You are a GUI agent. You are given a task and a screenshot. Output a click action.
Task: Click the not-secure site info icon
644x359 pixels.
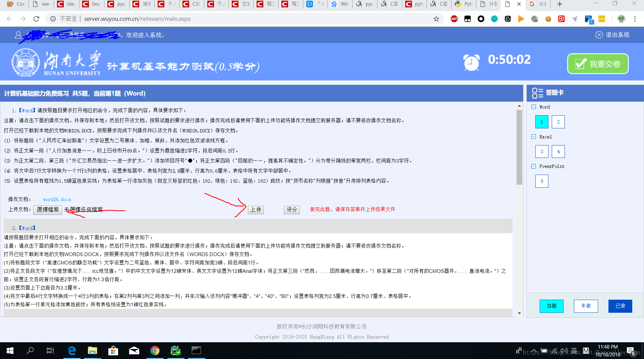coord(53,19)
